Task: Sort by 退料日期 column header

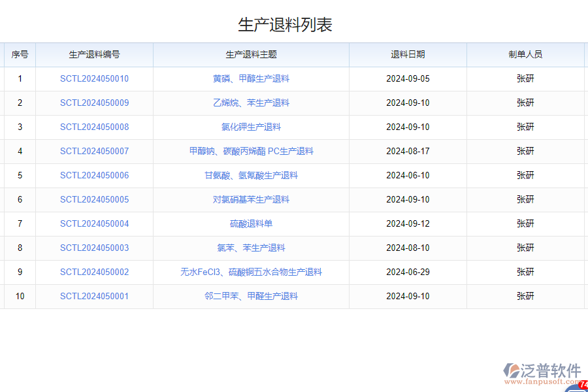Action: [407, 54]
